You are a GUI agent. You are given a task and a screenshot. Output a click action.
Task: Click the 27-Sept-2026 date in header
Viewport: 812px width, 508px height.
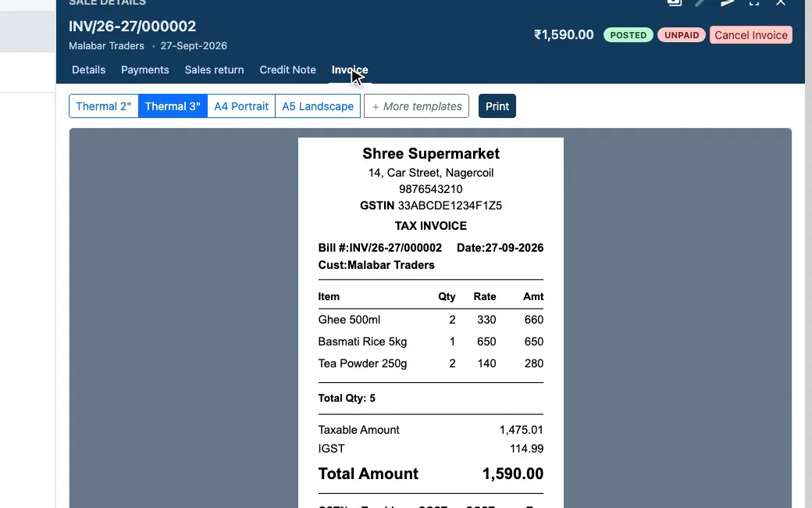(x=194, y=46)
